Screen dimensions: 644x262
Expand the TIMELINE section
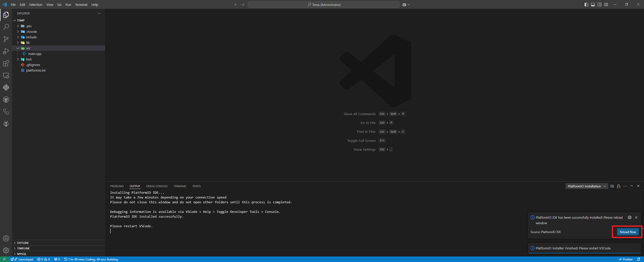click(59, 248)
